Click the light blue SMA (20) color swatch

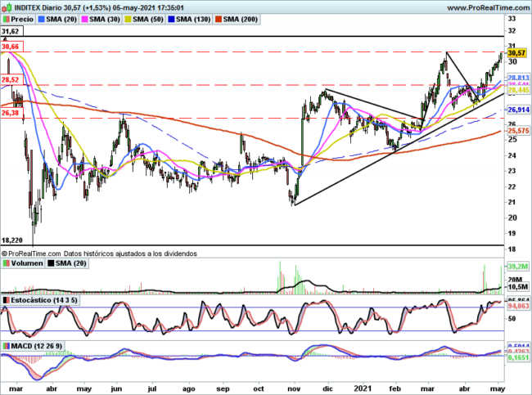click(x=42, y=20)
